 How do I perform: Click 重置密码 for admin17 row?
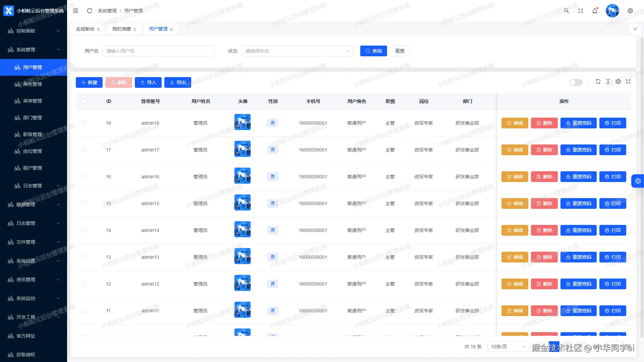578,150
